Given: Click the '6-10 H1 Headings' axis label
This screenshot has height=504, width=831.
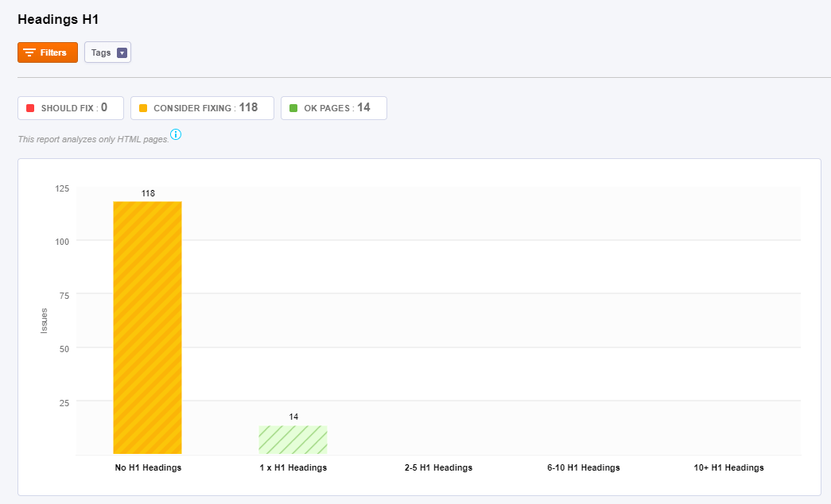Looking at the screenshot, I should point(584,467).
